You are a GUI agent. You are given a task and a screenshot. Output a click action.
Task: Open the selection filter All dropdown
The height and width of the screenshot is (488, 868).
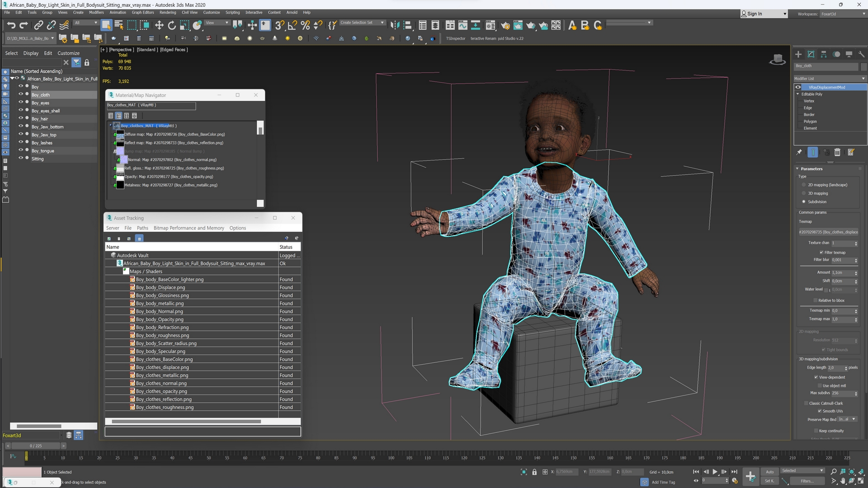tap(86, 23)
